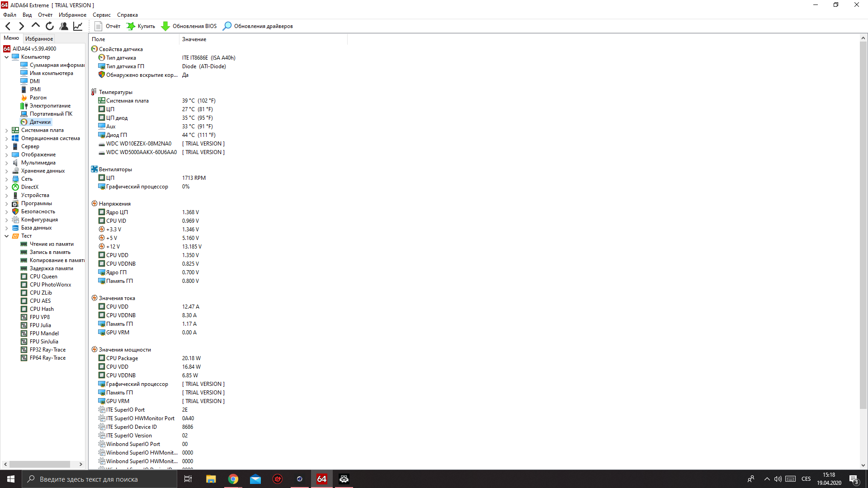
Task: Open Обновления драйверов search icon
Action: [227, 26]
